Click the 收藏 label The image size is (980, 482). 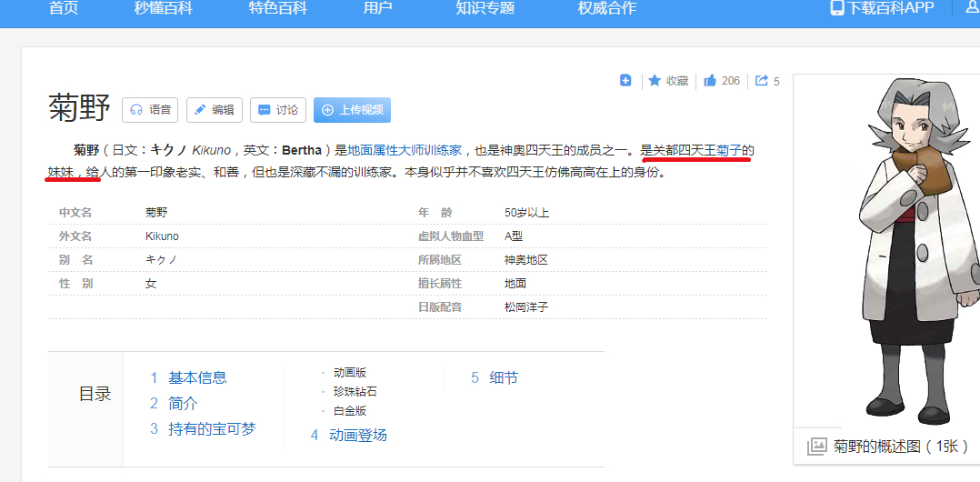click(x=677, y=81)
